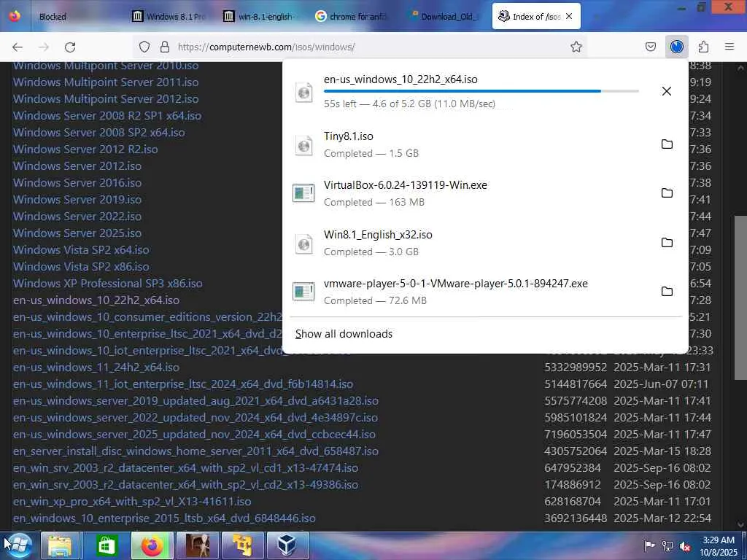
Task: Open File Explorer from taskbar
Action: coord(60,545)
